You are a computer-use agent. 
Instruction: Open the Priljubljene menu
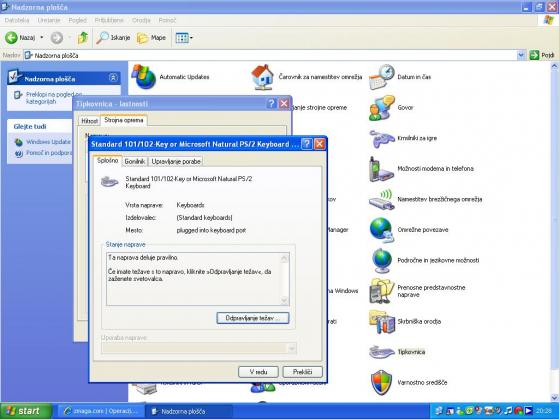[109, 20]
